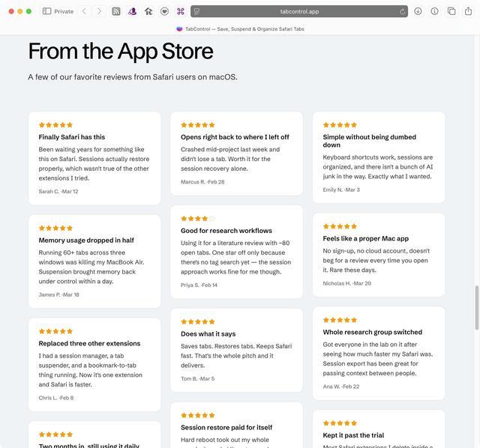This screenshot has width=480, height=448.
Task: Click the "Good for research workflows" review title
Action: [x=226, y=231]
